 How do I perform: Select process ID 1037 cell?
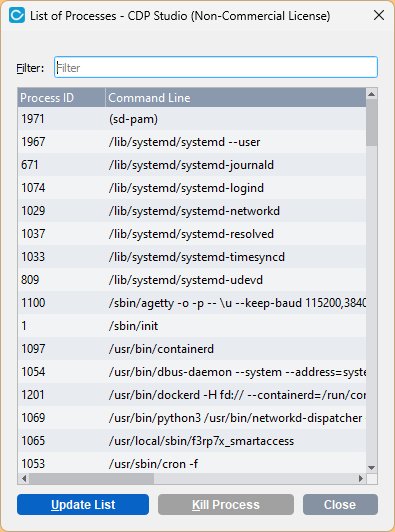click(x=62, y=234)
